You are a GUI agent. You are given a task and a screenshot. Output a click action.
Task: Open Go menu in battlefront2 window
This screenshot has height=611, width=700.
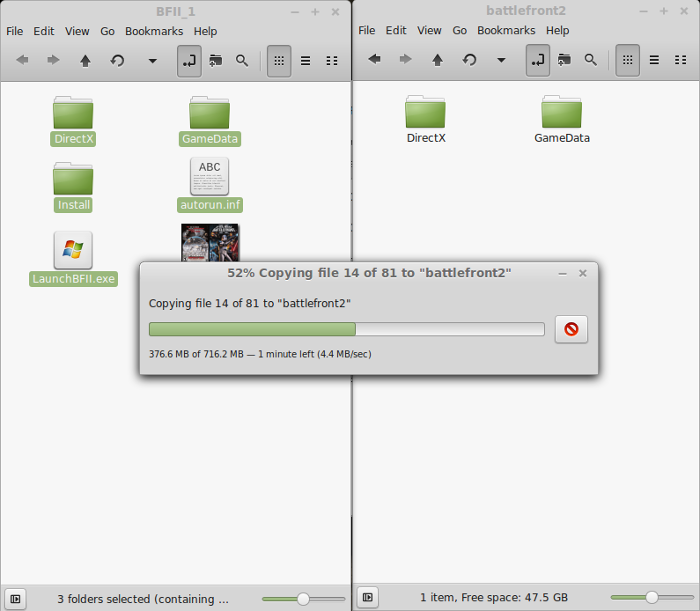[459, 30]
